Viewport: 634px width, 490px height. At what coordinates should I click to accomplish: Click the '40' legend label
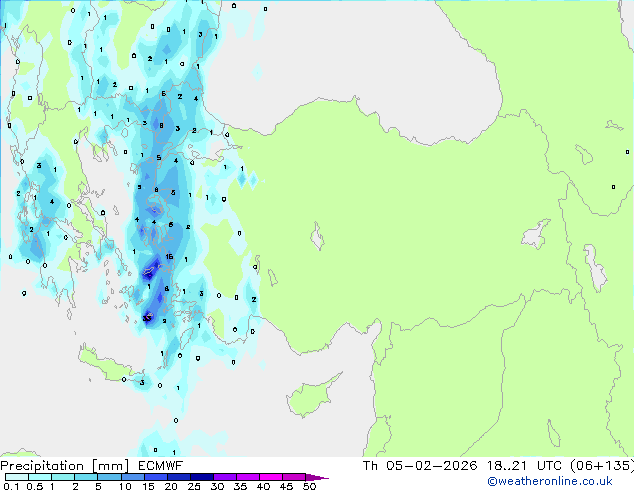tap(263, 486)
